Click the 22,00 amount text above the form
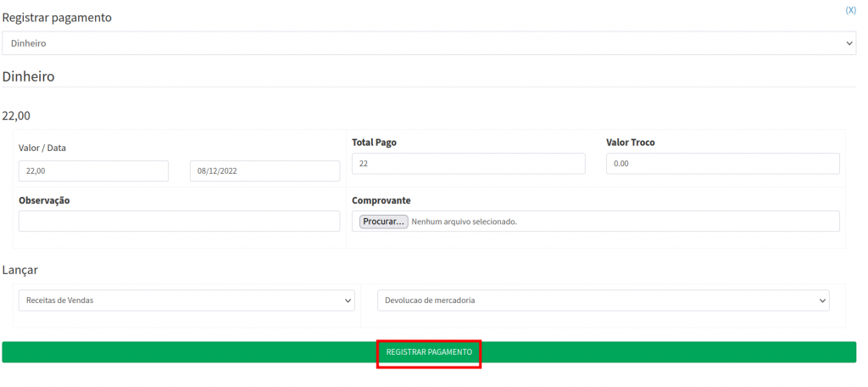The height and width of the screenshot is (387, 868). click(x=16, y=115)
